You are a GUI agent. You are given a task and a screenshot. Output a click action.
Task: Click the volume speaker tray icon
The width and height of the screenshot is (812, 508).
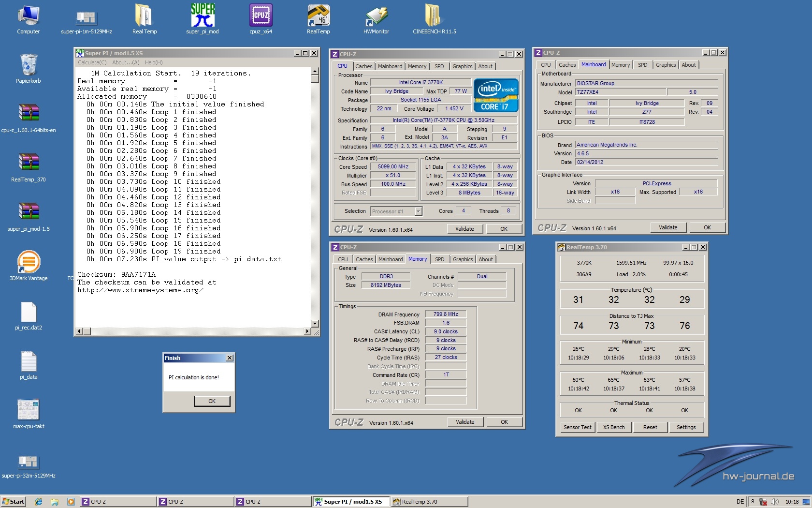pos(775,502)
